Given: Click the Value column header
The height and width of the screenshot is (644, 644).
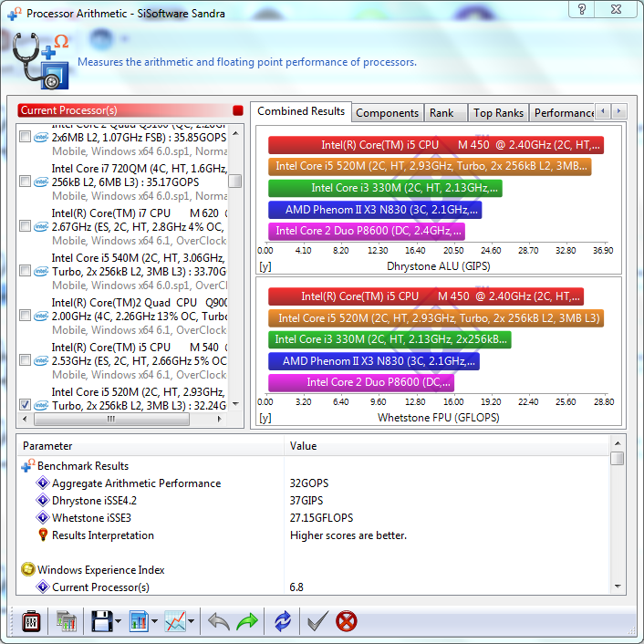Looking at the screenshot, I should click(446, 446).
